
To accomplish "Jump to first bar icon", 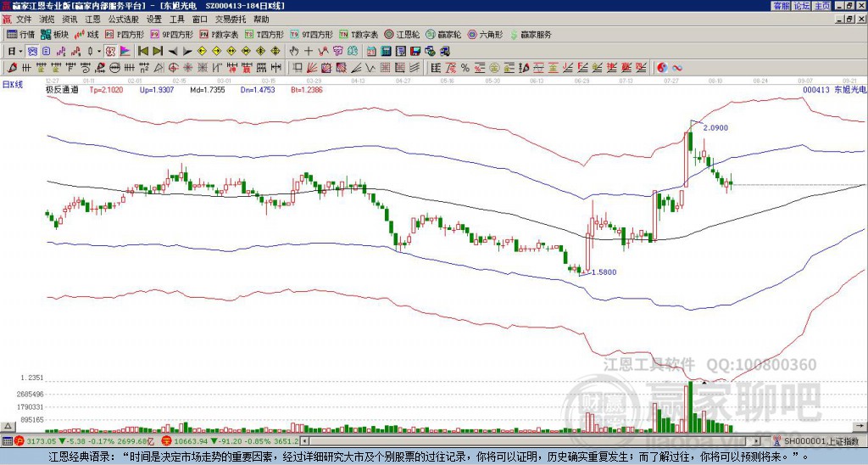I will (143, 52).
